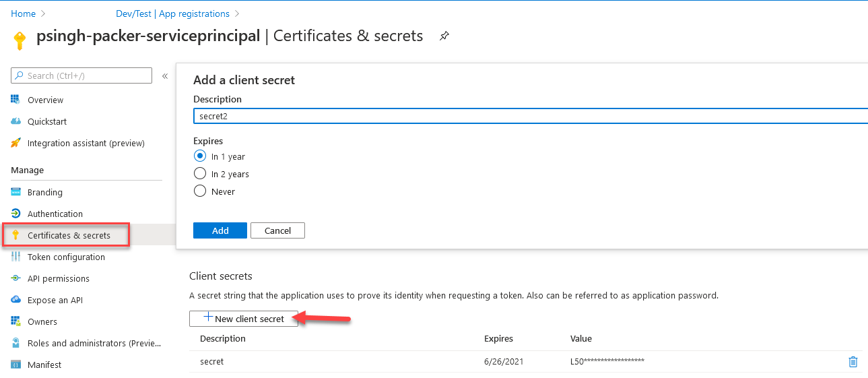Click the Quickstart cloud icon
The image size is (868, 378).
tap(15, 121)
